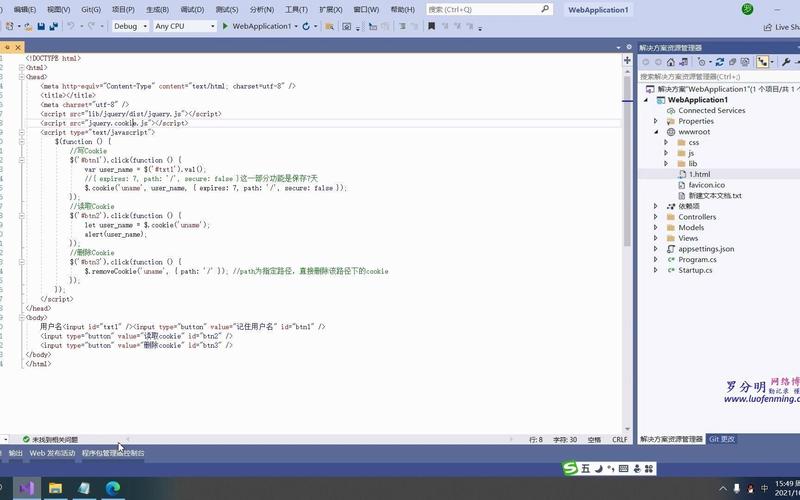
Task: Expand the css folder node
Action: [x=666, y=142]
